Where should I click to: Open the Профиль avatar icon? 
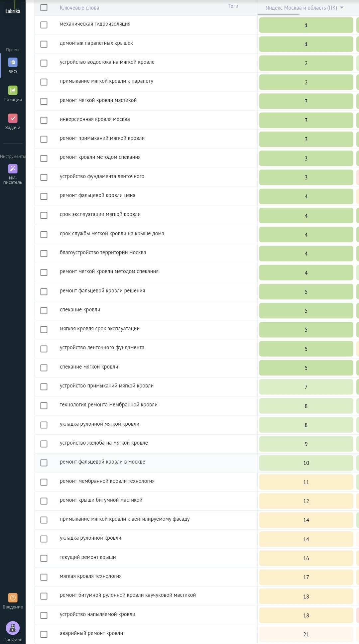click(x=13, y=628)
